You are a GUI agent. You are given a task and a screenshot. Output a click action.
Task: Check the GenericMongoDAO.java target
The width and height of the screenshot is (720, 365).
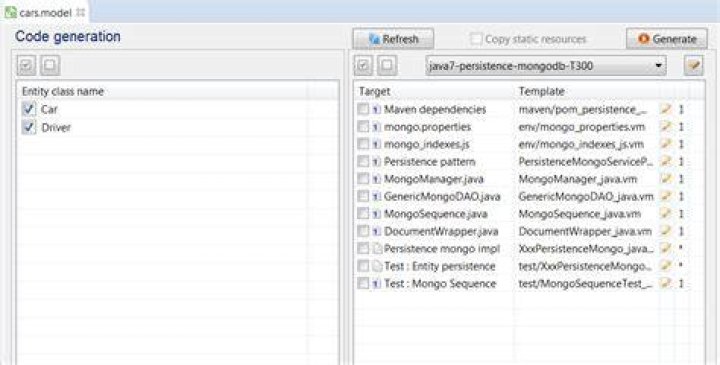click(363, 197)
